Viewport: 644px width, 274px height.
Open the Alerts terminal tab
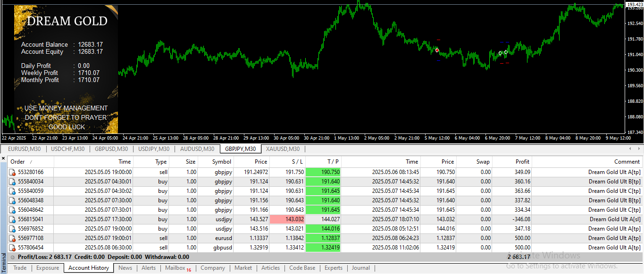click(149, 268)
